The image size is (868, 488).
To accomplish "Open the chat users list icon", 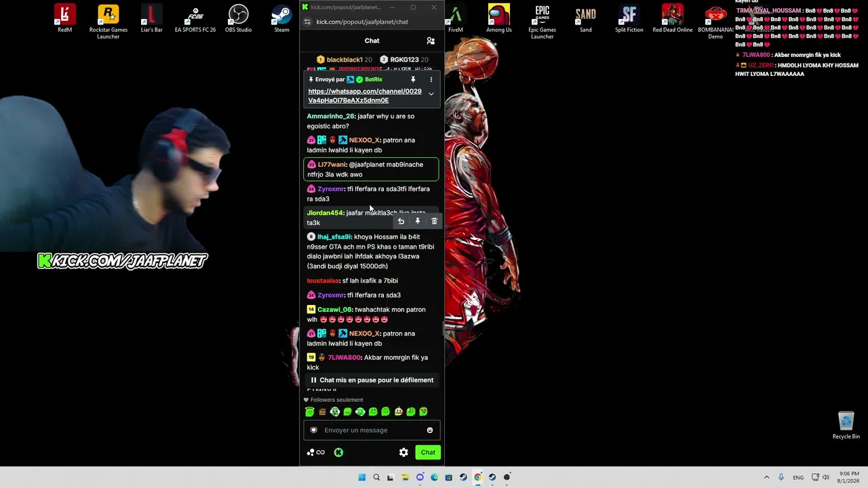I will [x=431, y=41].
